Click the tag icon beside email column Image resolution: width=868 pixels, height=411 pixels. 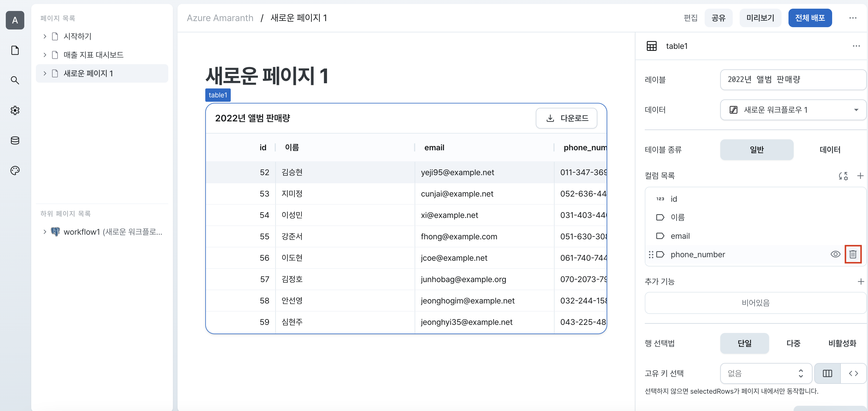(660, 236)
